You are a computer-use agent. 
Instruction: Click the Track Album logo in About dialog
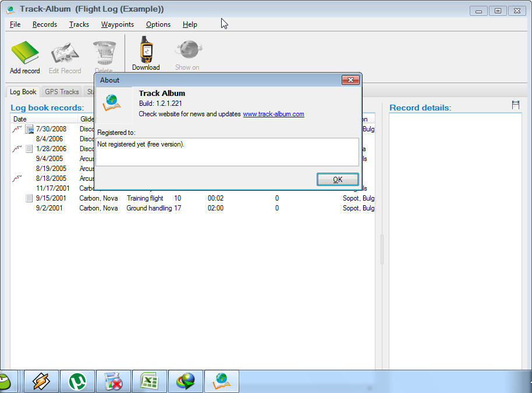[x=112, y=103]
